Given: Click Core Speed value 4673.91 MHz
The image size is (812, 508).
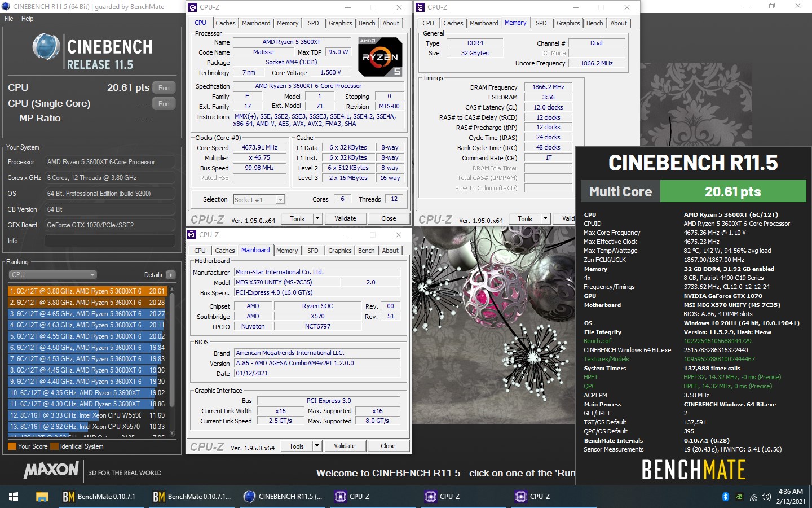Looking at the screenshot, I should [x=259, y=148].
